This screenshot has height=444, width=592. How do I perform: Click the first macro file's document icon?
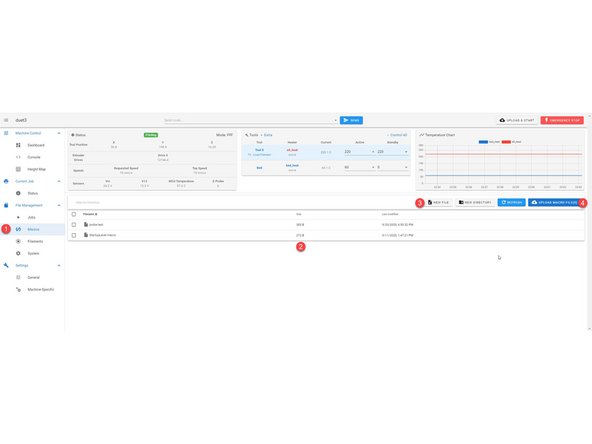click(x=86, y=225)
